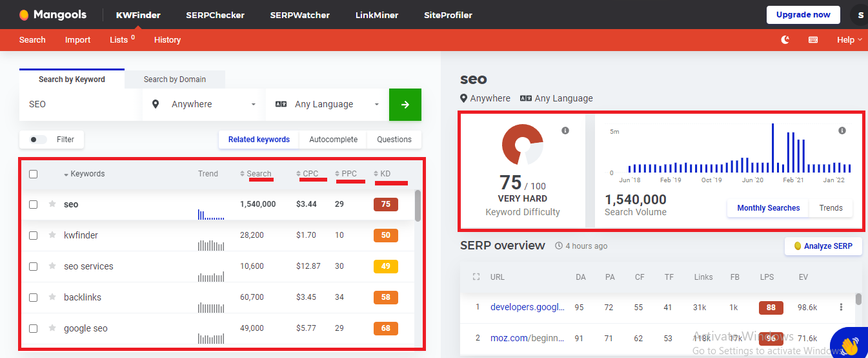Expand the Help menu
The image size is (868, 358).
tap(849, 40)
